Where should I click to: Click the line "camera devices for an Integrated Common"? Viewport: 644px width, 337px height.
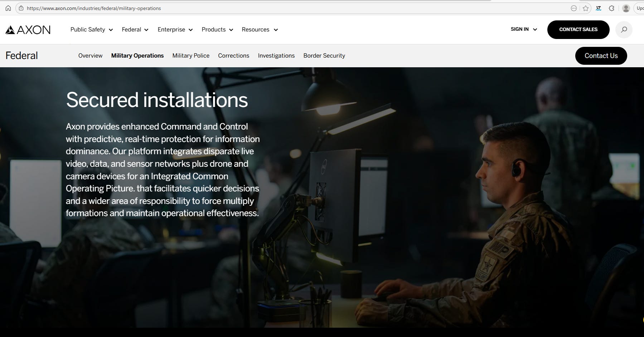pos(147,176)
